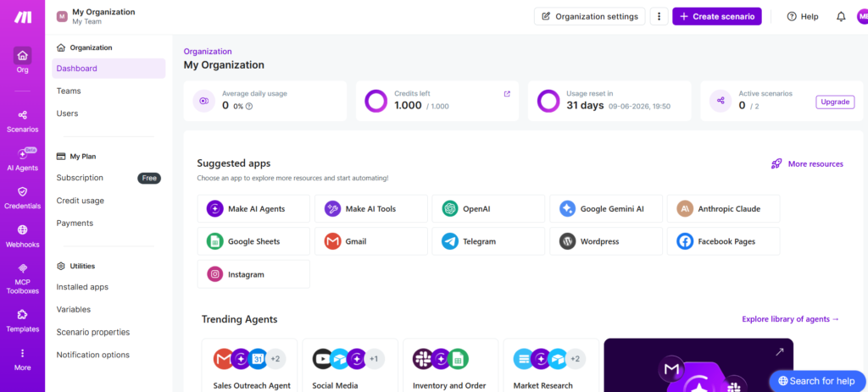Go to the Teams page
Viewport: 868px width, 392px height.
69,91
